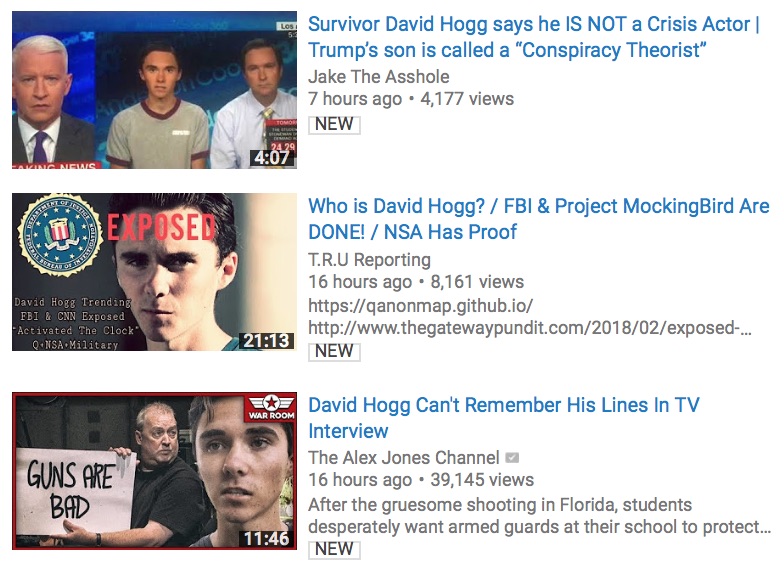This screenshot has width=784, height=568.
Task: Click the 4:07 duration label on the first thumbnail
Action: 272,158
